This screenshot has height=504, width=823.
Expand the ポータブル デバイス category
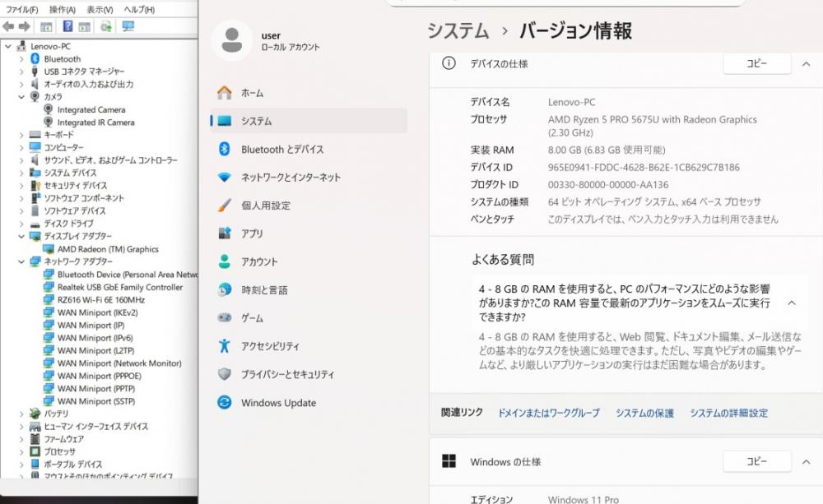click(21, 465)
